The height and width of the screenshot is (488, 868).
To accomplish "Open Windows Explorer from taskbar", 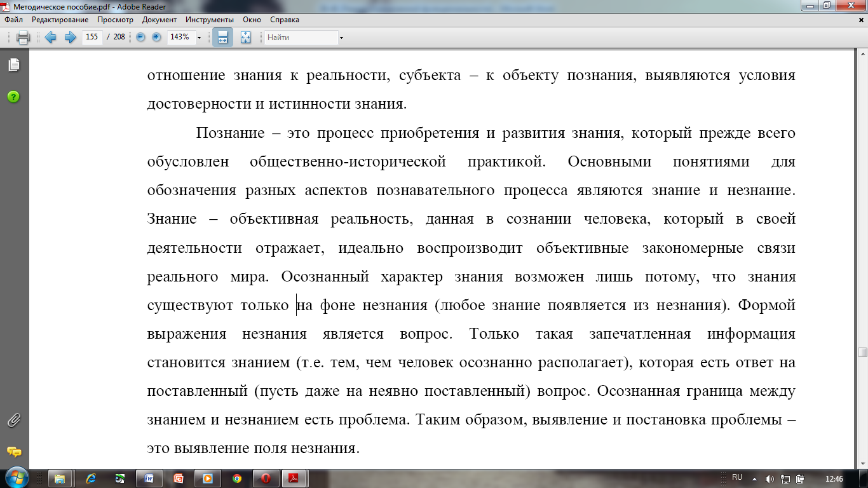I will [x=60, y=479].
